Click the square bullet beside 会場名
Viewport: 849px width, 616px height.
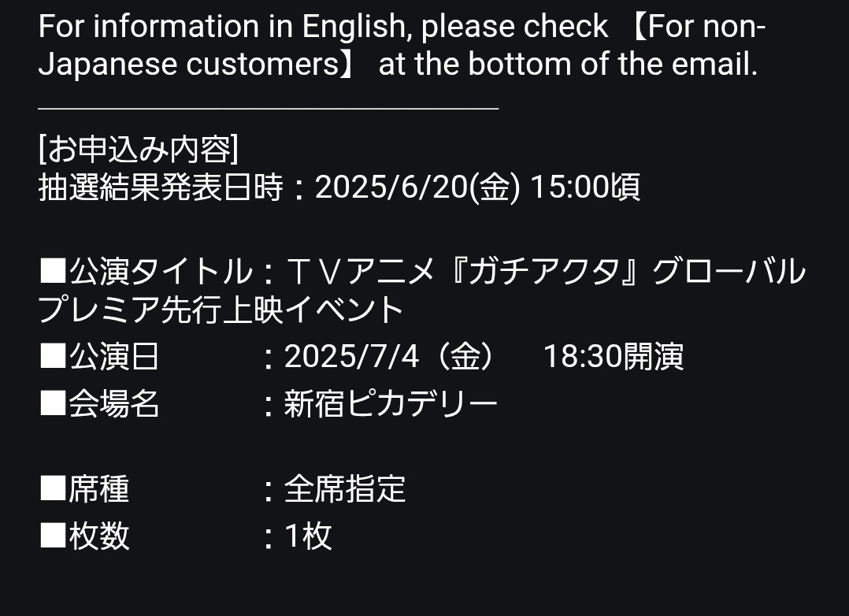coord(53,403)
